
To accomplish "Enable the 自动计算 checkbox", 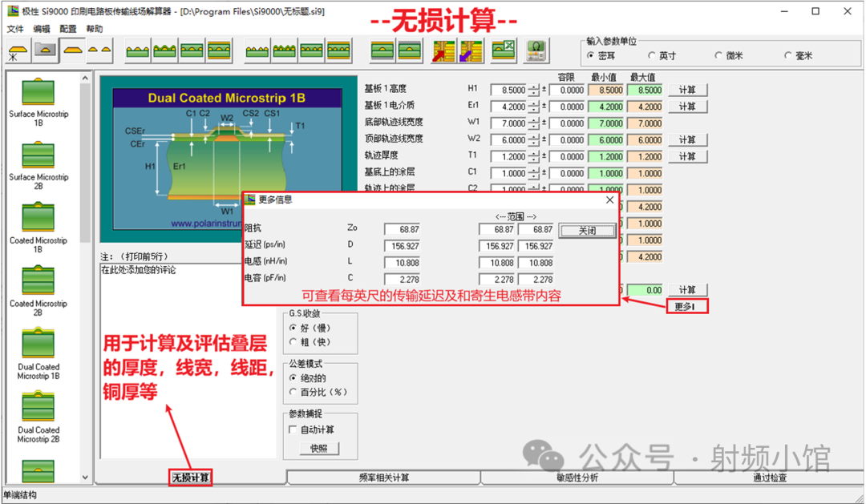I will (x=293, y=430).
